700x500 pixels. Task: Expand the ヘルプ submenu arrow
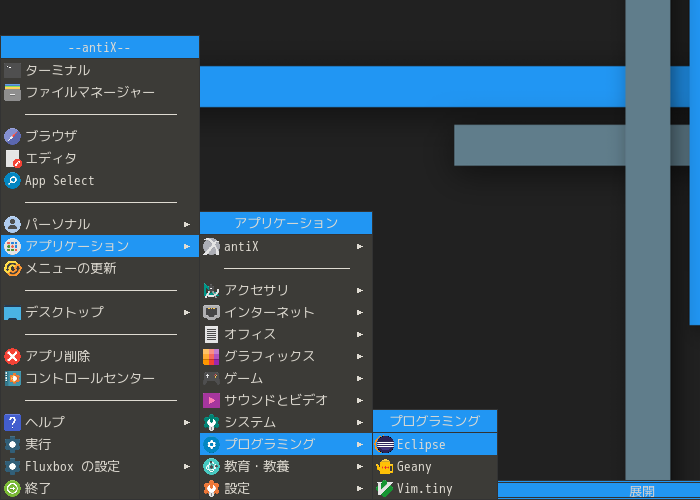coord(188,422)
